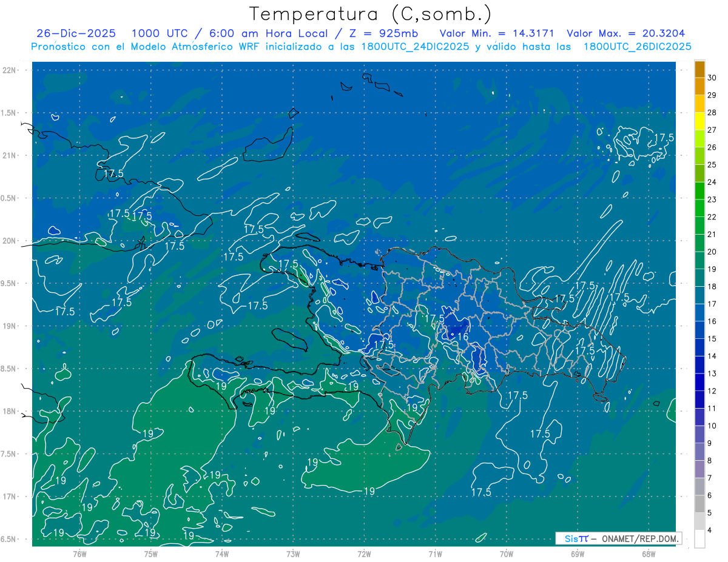
Task: Click the 69W longitude axis label
Action: pos(578,554)
